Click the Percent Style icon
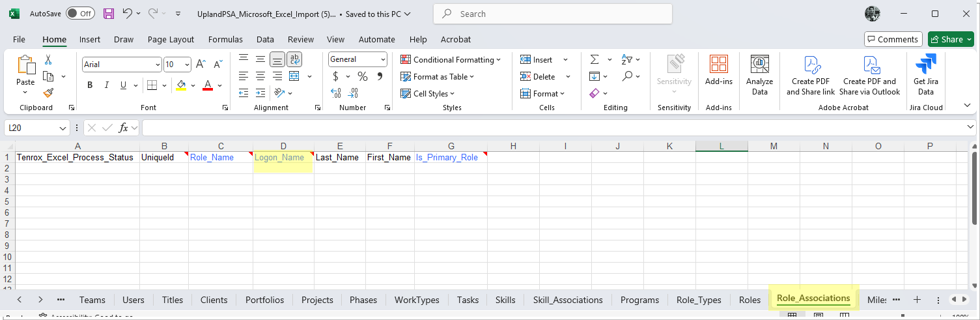 coord(363,77)
